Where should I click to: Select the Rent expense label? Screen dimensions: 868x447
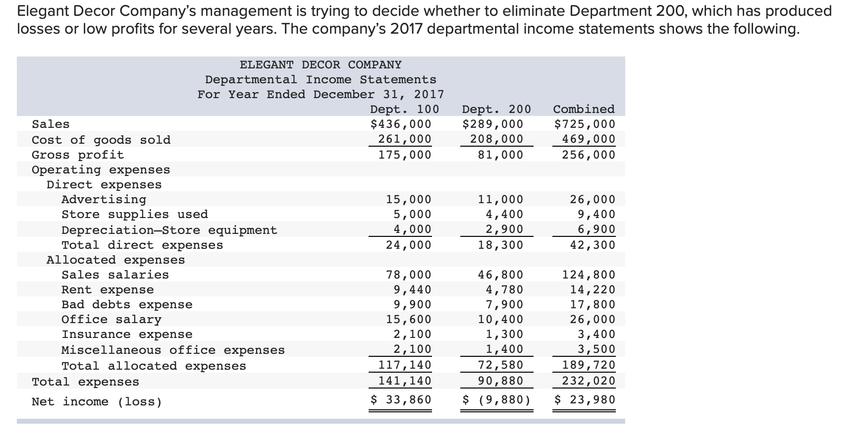point(108,289)
